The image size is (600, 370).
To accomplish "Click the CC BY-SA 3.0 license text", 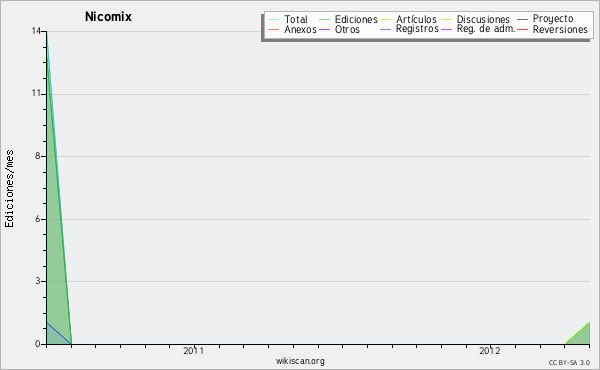I will (x=569, y=363).
